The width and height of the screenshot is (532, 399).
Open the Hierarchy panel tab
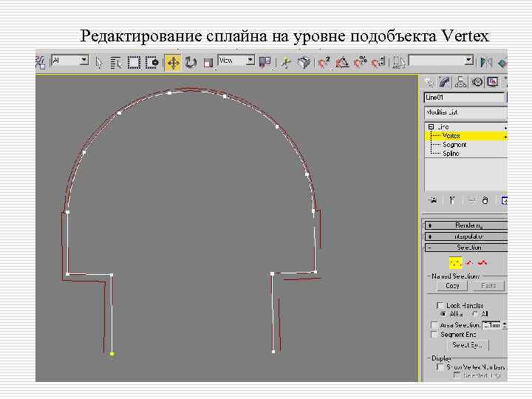[x=461, y=82]
